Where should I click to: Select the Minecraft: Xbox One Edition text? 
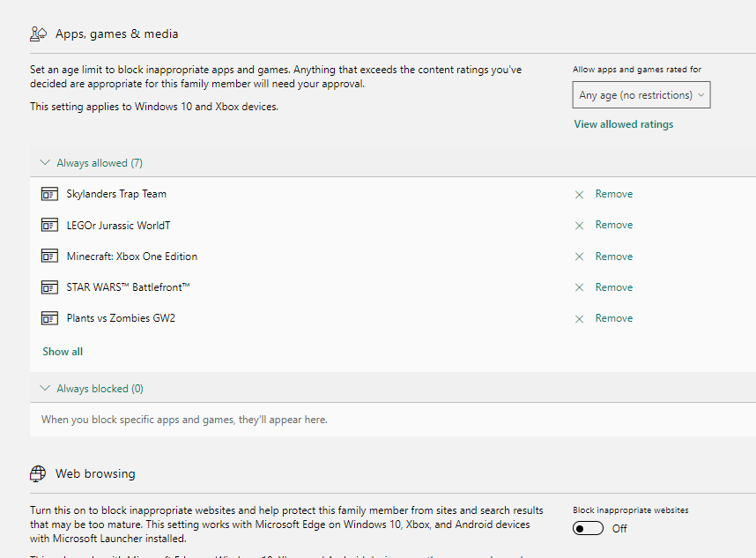(131, 257)
